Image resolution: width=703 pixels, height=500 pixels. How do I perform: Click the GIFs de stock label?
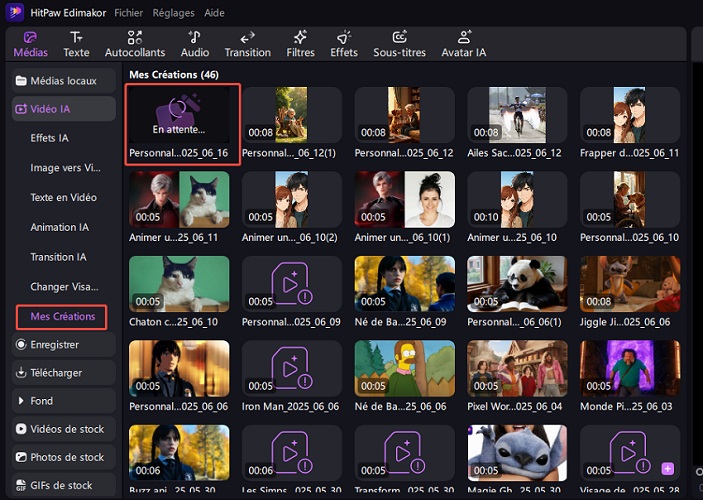pos(61,485)
